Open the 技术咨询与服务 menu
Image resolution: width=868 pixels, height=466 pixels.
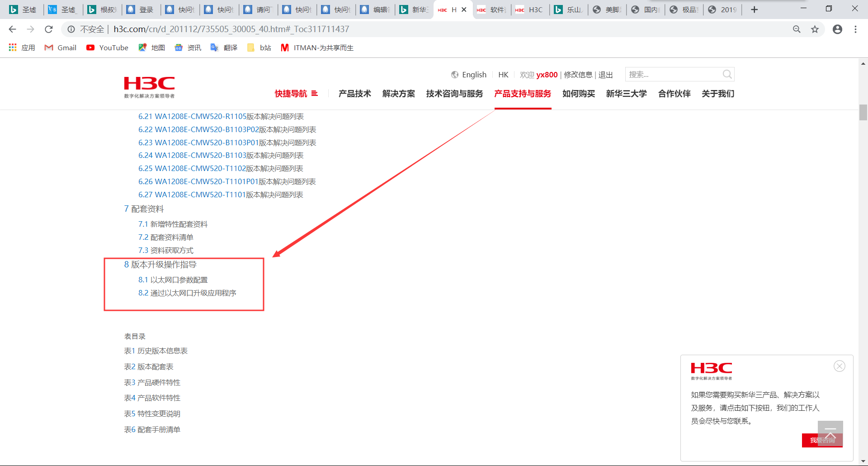coord(455,94)
